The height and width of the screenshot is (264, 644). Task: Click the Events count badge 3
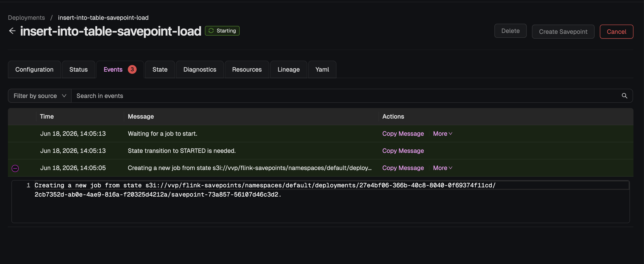(x=132, y=69)
